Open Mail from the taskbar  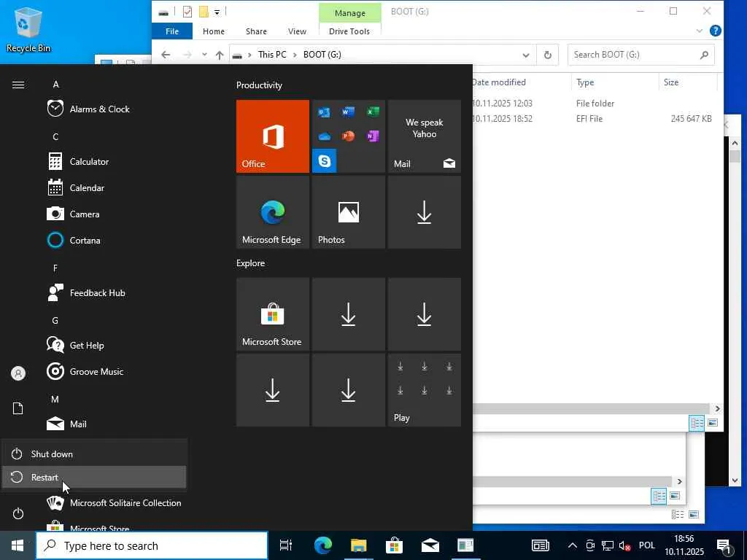[430, 545]
